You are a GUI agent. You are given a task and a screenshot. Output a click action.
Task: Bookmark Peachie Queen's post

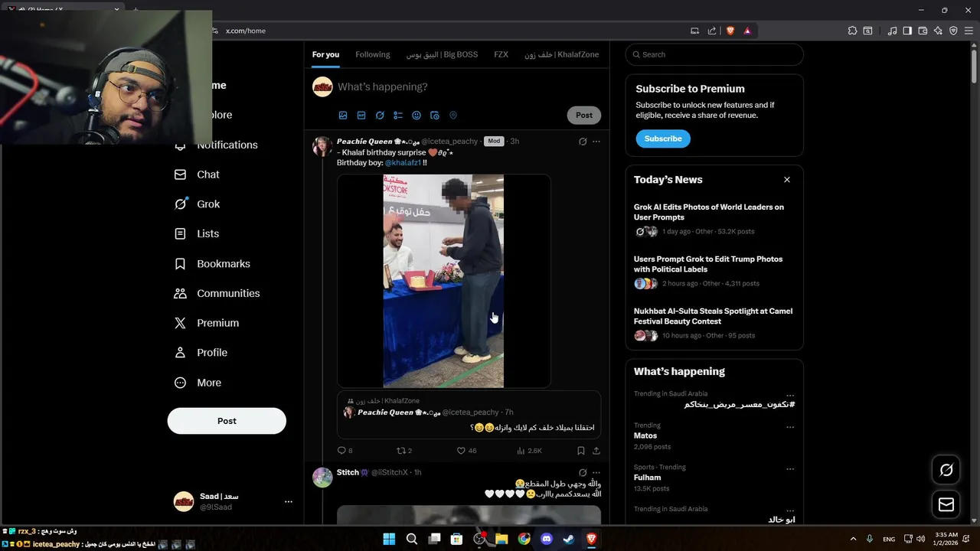[581, 451]
